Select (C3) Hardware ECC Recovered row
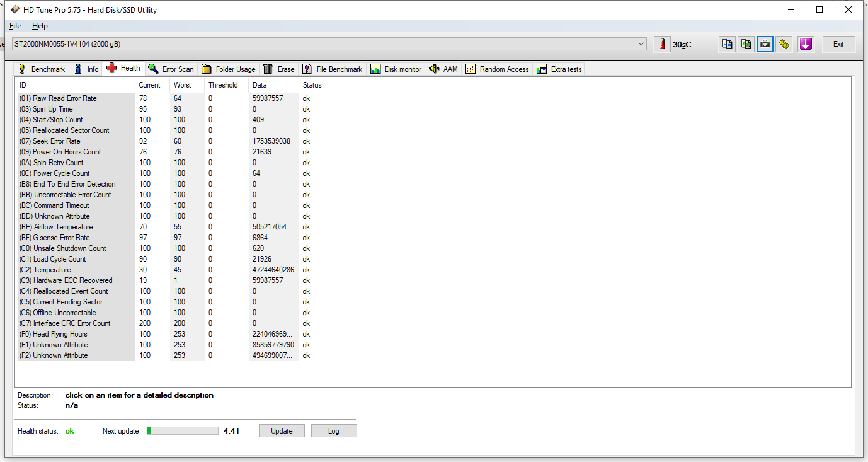The height and width of the screenshot is (462, 868). (178, 280)
